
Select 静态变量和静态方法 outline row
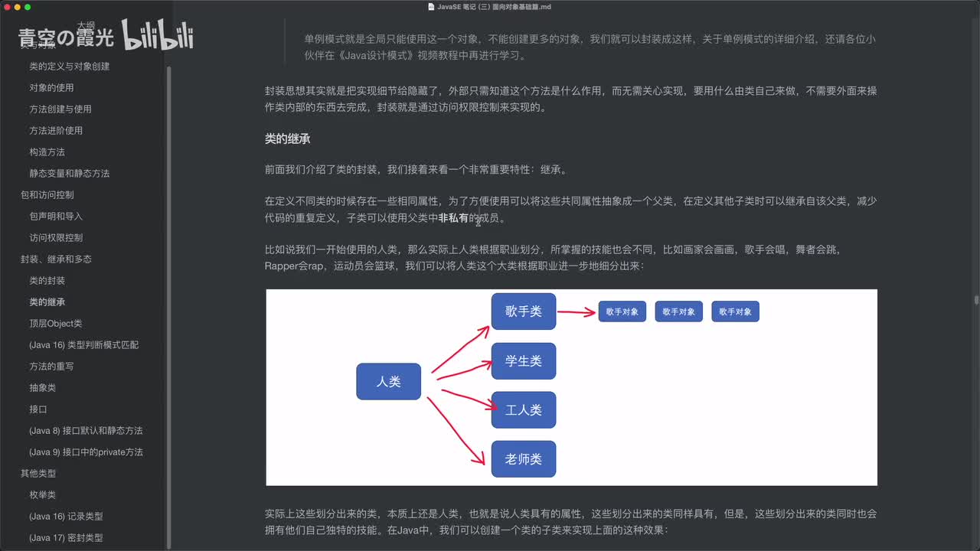tap(70, 174)
